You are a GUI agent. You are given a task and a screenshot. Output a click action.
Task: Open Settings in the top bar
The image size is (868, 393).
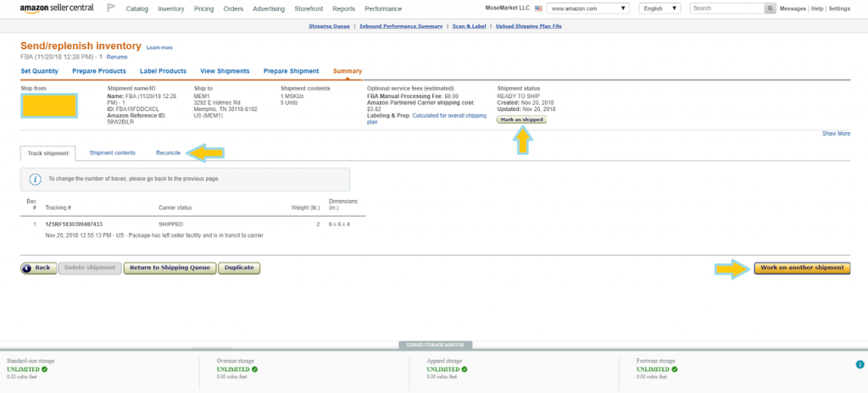click(x=839, y=8)
